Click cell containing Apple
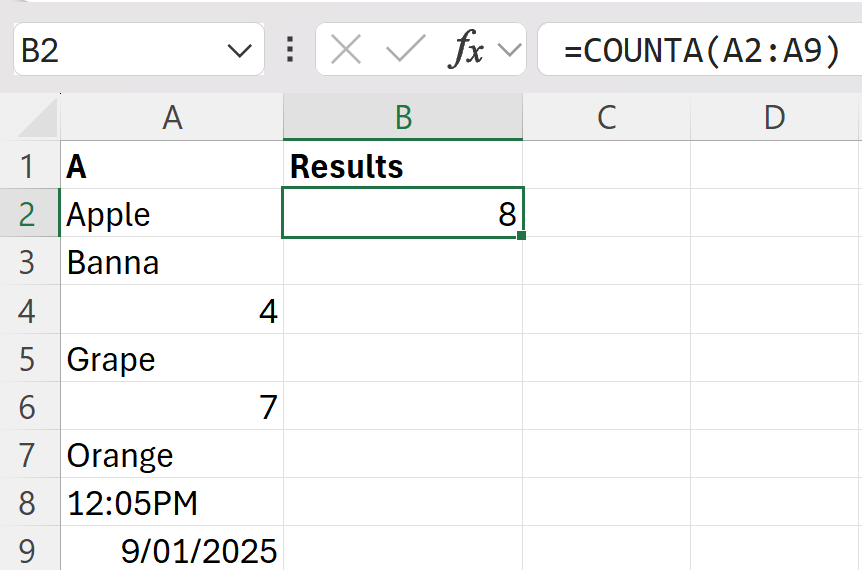 point(172,215)
